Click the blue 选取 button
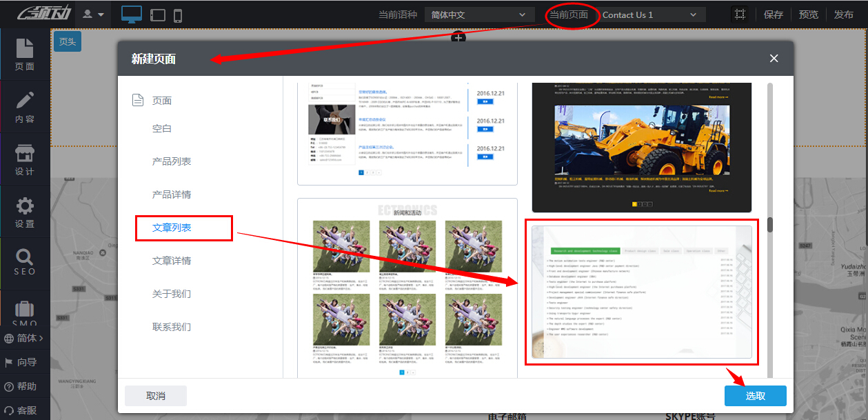 pyautogui.click(x=755, y=396)
